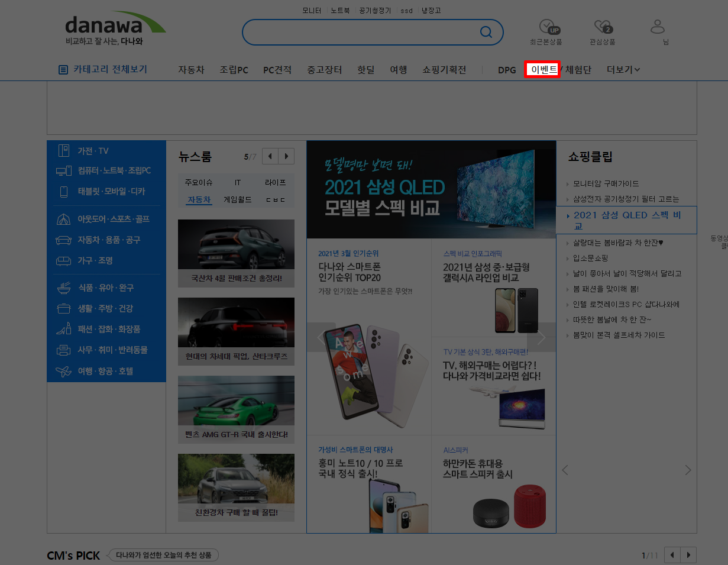Click 쇼핑클립 next arrow
This screenshot has width=728, height=565.
(x=688, y=470)
